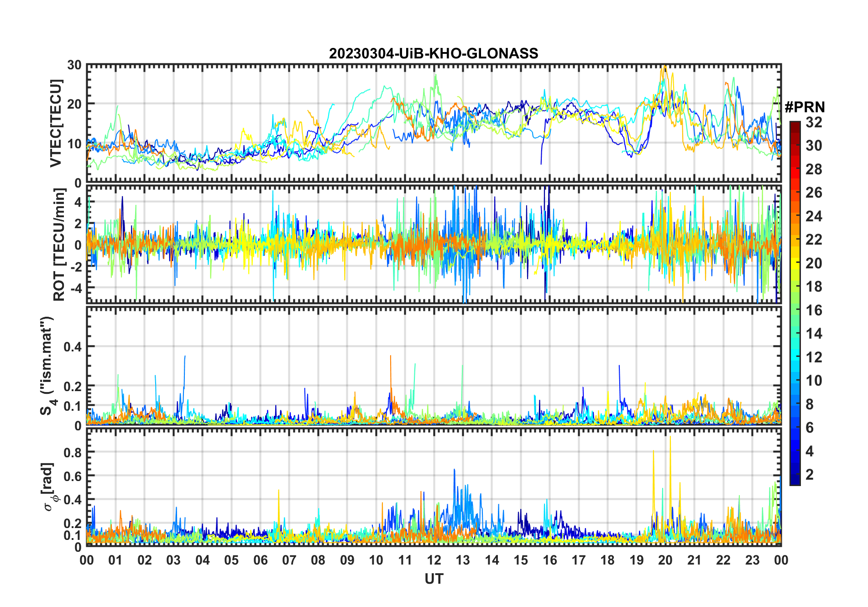Select the 2 tick label on PRN colorbar
The width and height of the screenshot is (868, 607).
[810, 475]
